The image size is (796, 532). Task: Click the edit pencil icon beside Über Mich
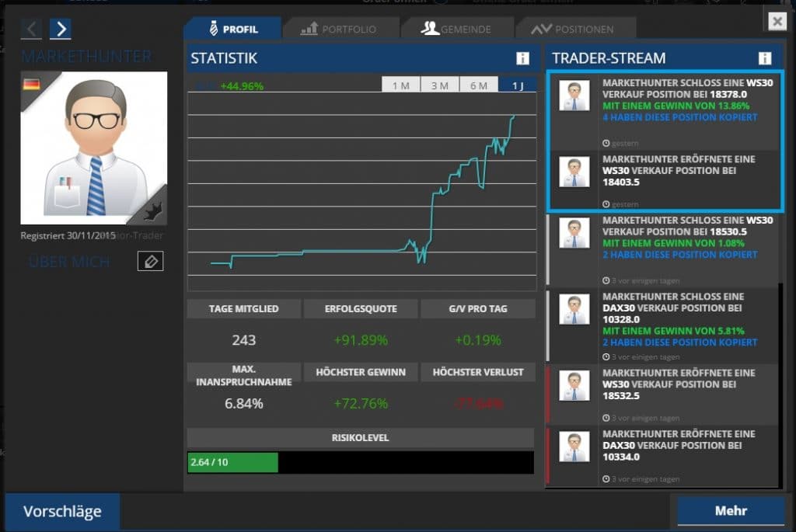150,262
